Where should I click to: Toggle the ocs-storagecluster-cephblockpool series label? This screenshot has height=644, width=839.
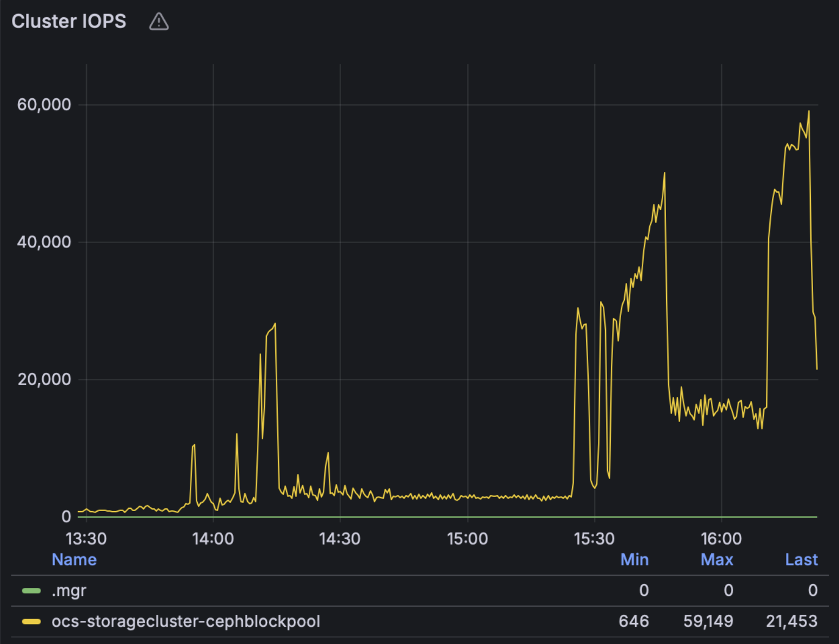click(x=185, y=621)
